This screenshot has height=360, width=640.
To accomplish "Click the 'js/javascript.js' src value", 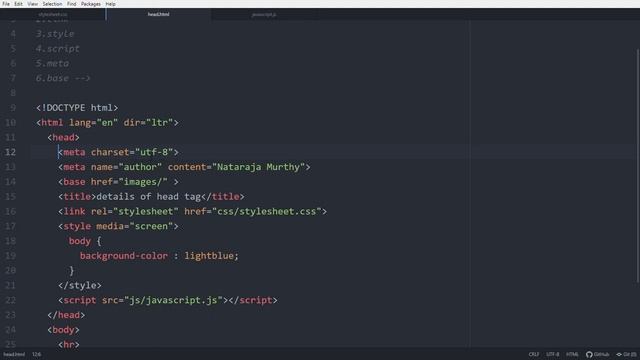I will (173, 300).
